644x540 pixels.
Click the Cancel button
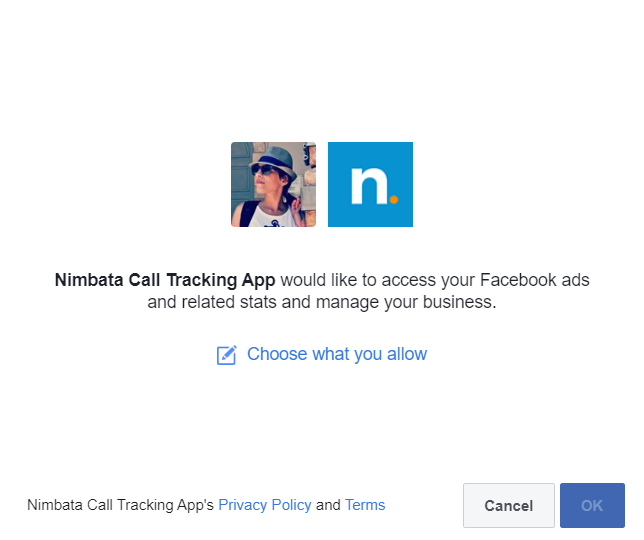508,505
